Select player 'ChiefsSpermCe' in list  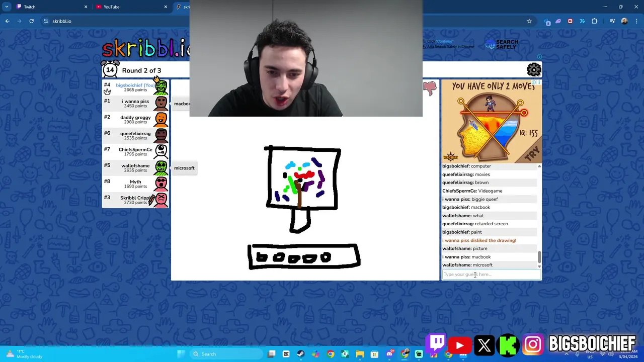135,151
